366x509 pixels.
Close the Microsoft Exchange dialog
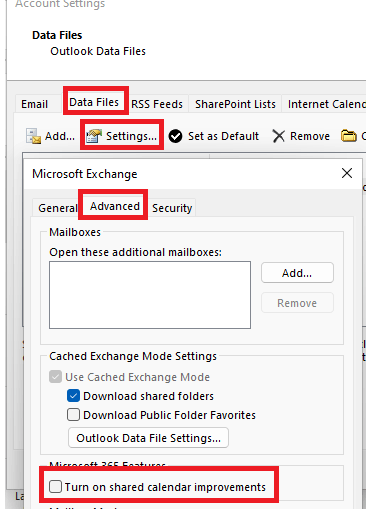point(347,173)
